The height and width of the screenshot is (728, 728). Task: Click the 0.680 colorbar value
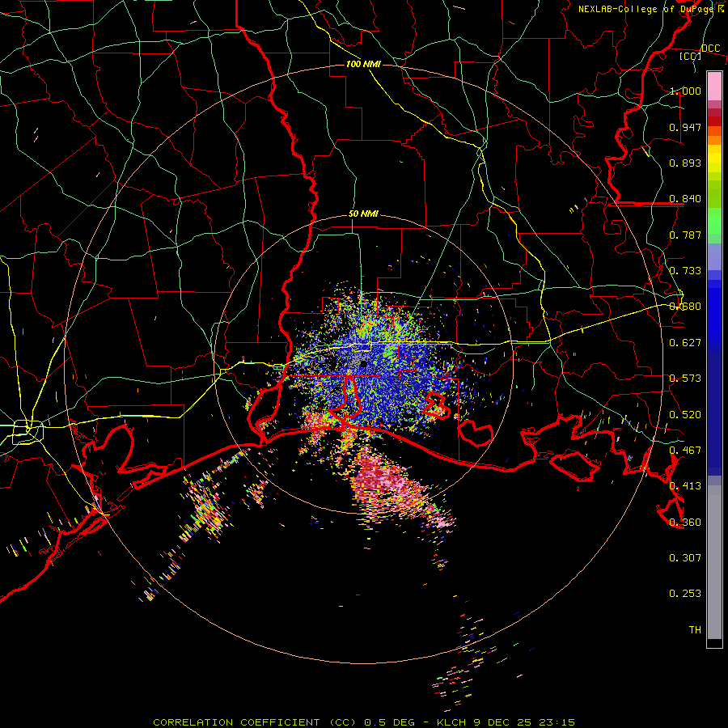click(685, 307)
